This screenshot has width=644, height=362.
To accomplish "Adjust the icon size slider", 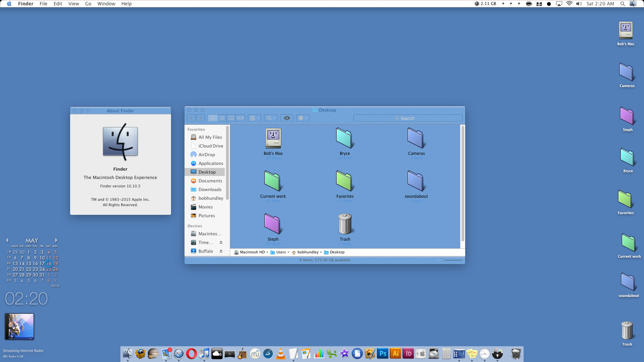I will [443, 260].
